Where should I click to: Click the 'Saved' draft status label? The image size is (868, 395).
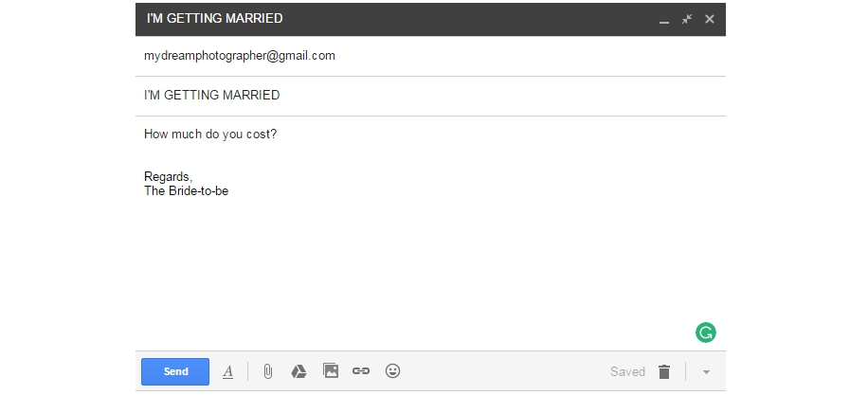coord(627,372)
